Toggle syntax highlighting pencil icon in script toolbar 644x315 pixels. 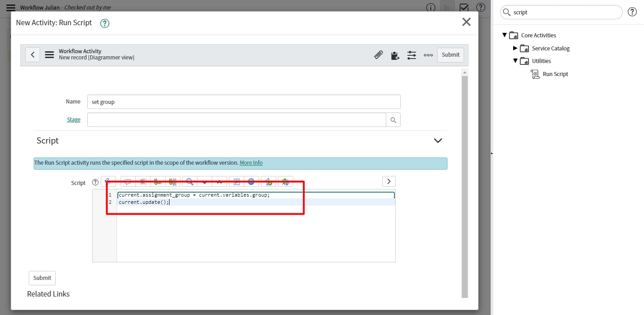coord(108,182)
